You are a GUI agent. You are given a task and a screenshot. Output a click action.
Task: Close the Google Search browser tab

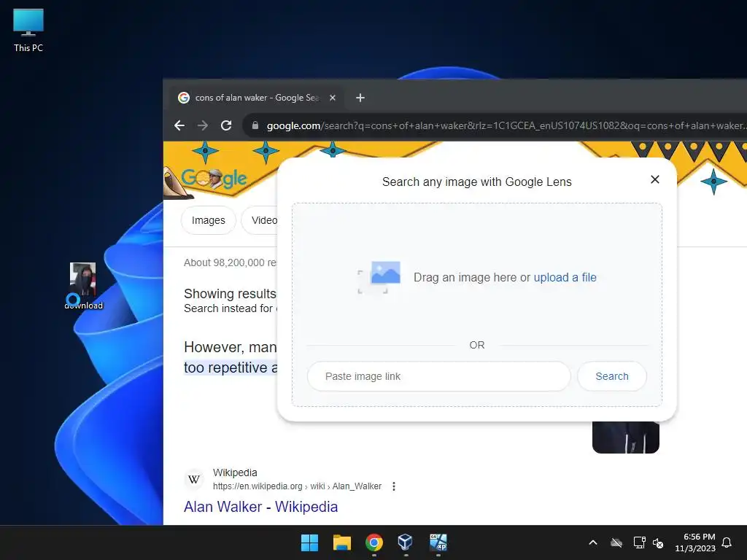click(x=333, y=98)
